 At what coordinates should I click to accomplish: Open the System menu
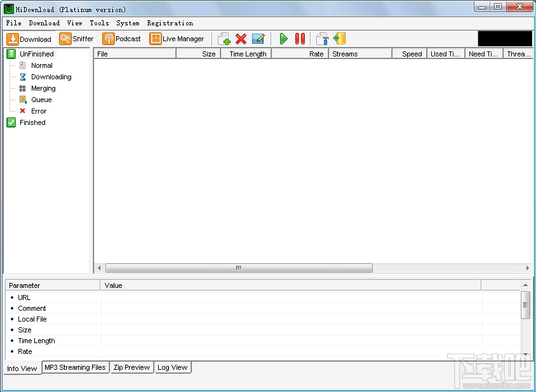[x=128, y=23]
